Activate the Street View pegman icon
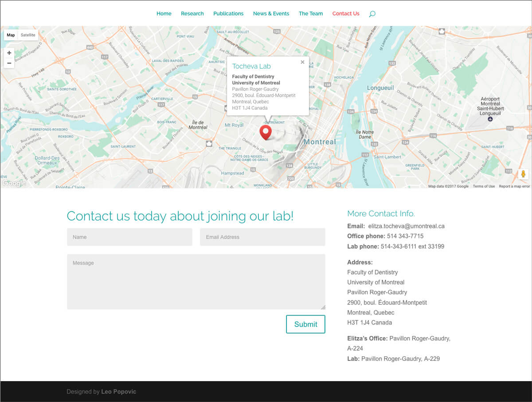The image size is (532, 402). (x=523, y=174)
